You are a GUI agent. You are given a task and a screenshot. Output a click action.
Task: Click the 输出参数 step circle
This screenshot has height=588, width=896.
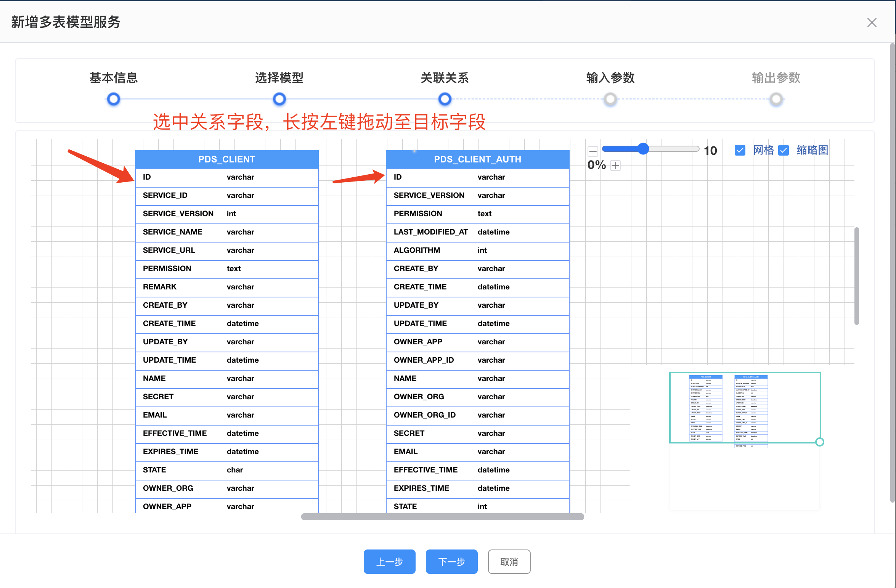tap(776, 99)
